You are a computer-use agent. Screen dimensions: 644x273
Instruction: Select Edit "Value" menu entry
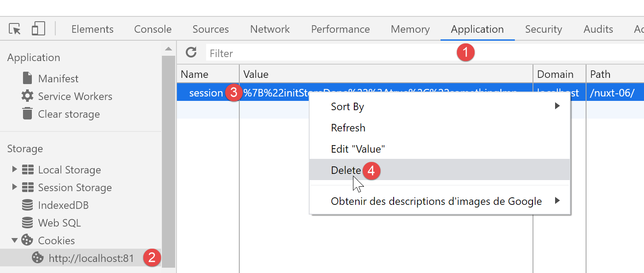coord(358,149)
